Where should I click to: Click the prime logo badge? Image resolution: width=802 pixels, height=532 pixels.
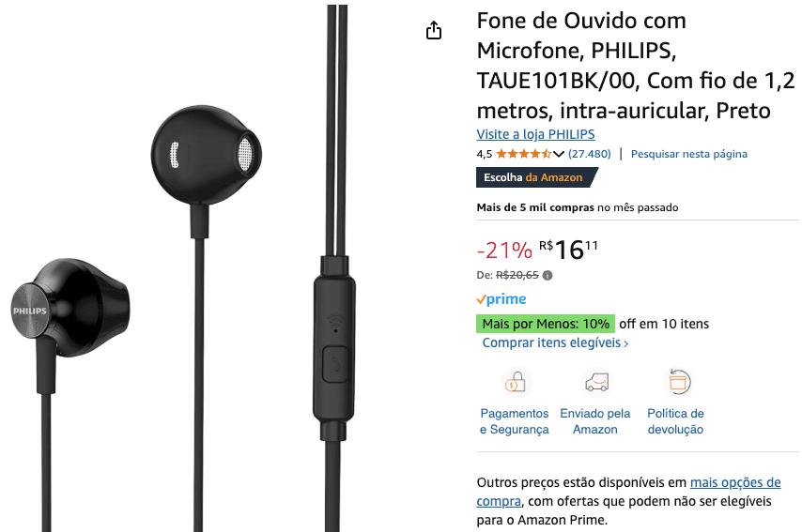coord(501,299)
